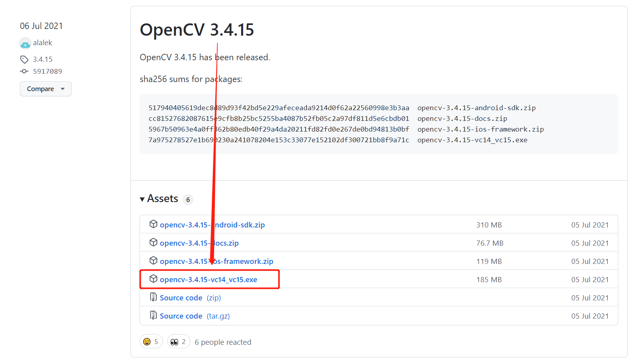This screenshot has height=361, width=644.
Task: Click the 119 MB size value
Action: pos(489,261)
